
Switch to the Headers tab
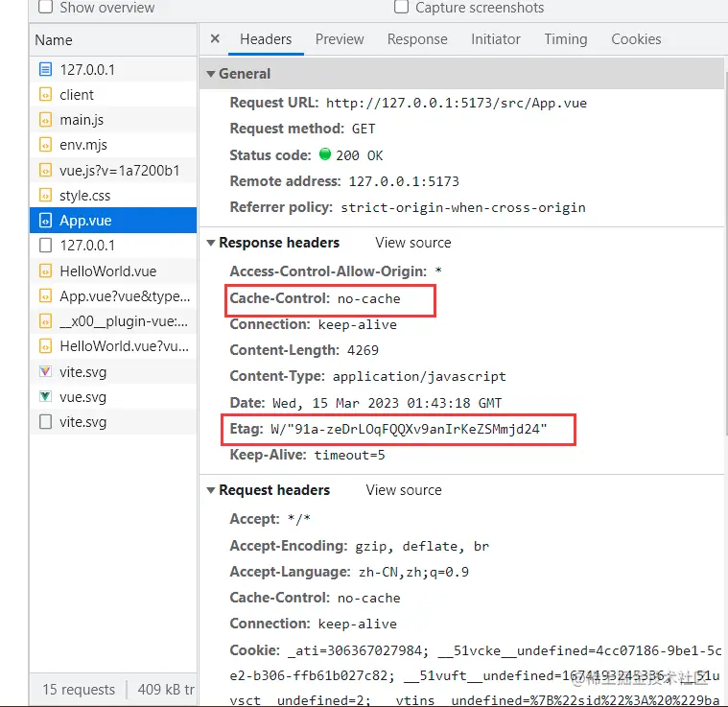(x=266, y=39)
